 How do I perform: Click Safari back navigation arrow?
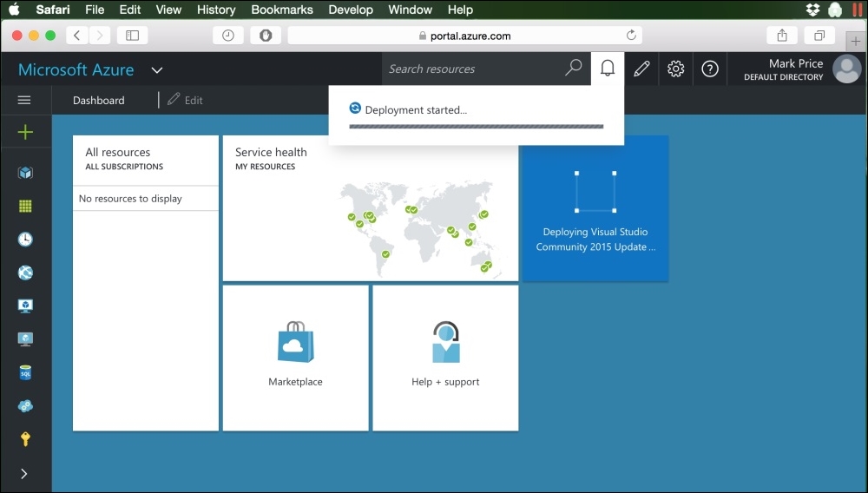(77, 36)
